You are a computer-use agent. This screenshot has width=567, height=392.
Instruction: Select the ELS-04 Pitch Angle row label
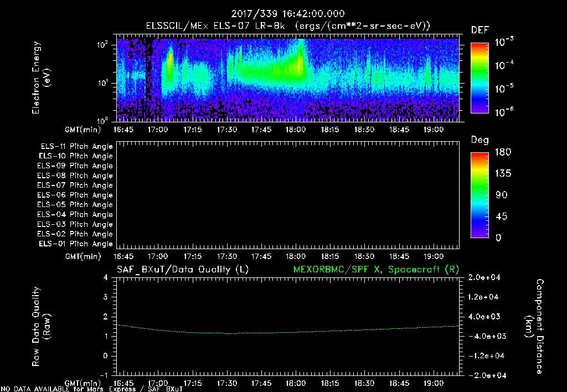pos(75,214)
